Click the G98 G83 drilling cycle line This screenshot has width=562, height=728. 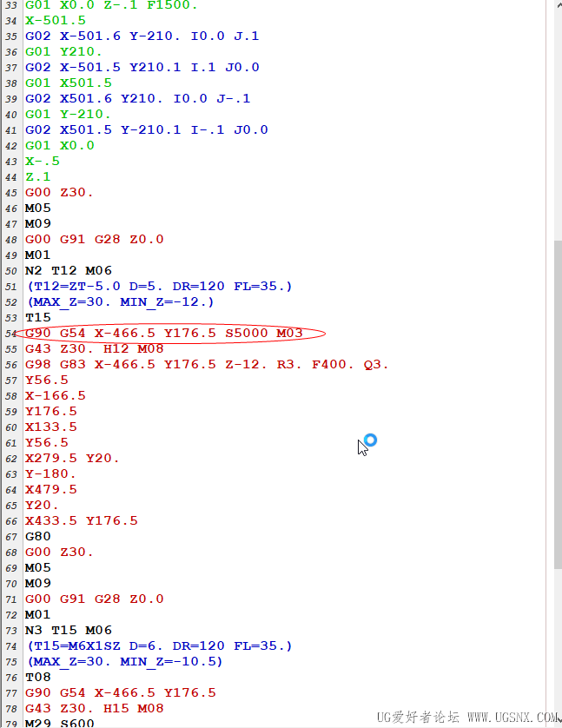207,365
